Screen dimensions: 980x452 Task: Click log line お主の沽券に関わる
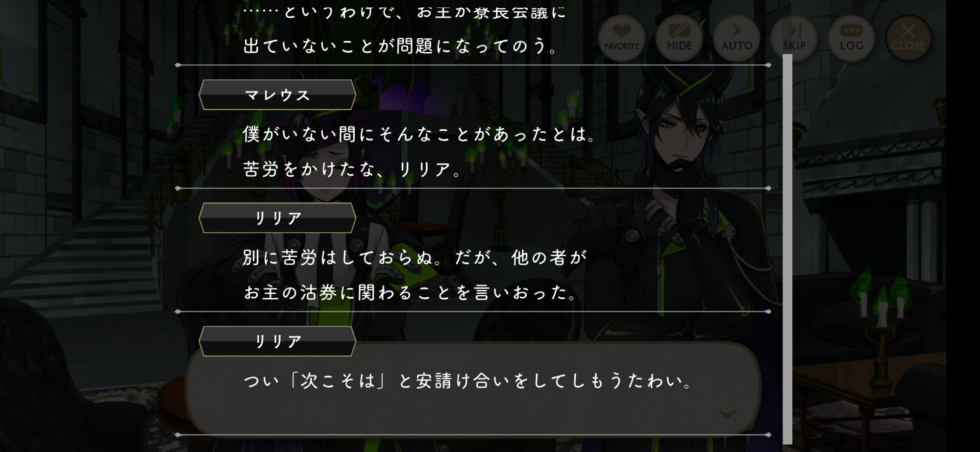[410, 292]
